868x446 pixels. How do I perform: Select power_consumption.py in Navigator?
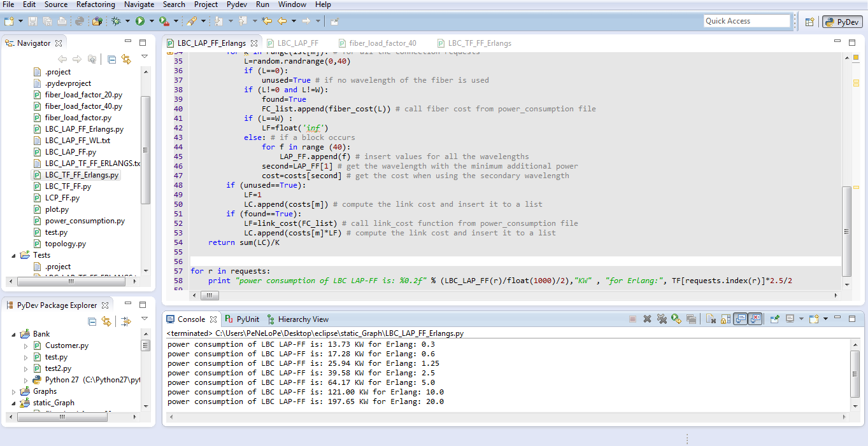point(85,221)
